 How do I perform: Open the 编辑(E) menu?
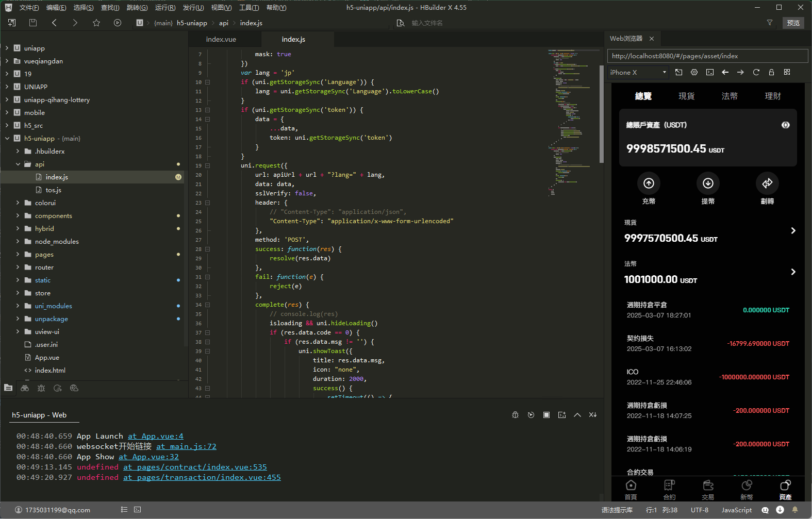point(56,7)
